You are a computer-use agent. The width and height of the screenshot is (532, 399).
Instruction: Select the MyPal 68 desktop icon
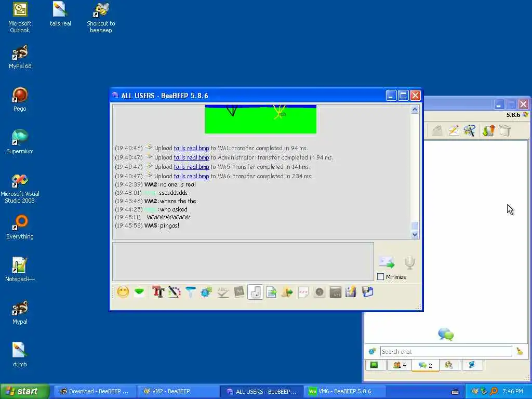(20, 57)
